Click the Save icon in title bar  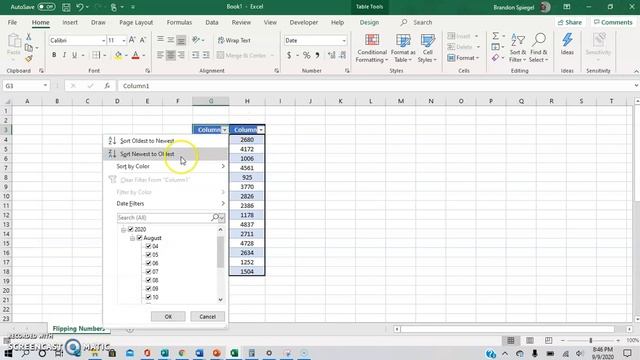(66, 7)
